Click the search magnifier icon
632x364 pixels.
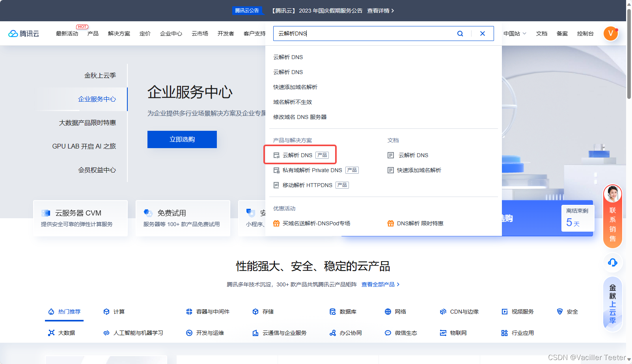click(460, 33)
